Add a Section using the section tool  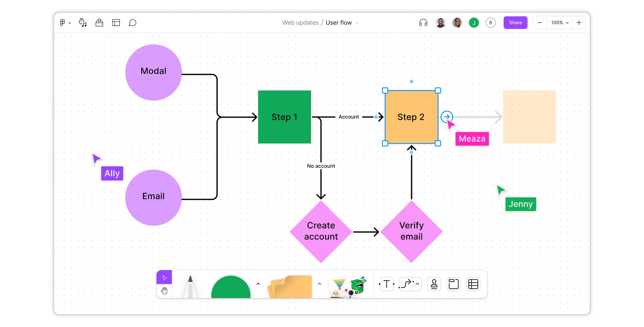click(x=453, y=284)
